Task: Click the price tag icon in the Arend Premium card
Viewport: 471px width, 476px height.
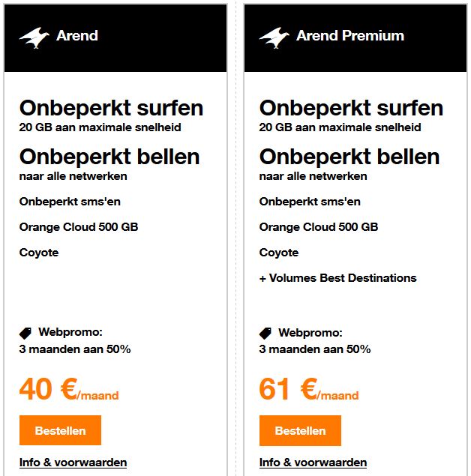Action: click(265, 333)
